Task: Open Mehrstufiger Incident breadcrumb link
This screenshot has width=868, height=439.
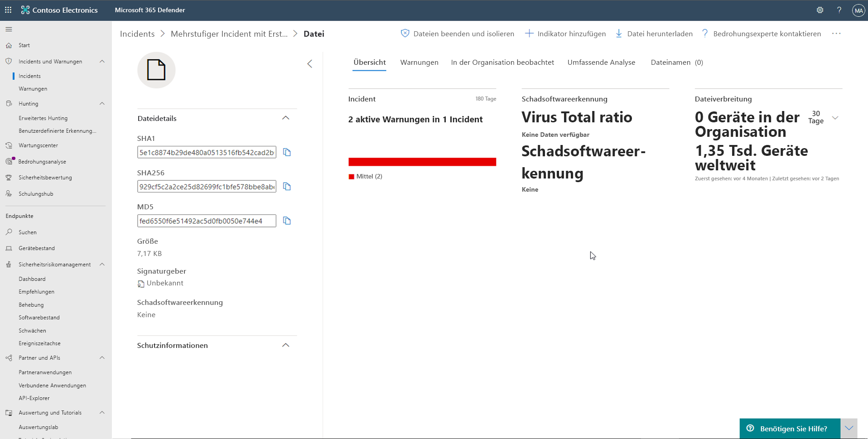Action: (229, 34)
